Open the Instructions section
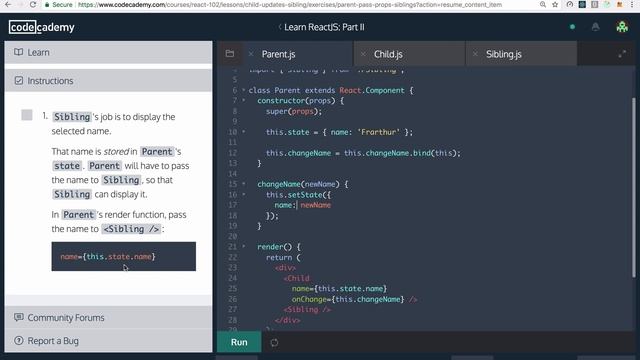640x360 pixels. 108,80
